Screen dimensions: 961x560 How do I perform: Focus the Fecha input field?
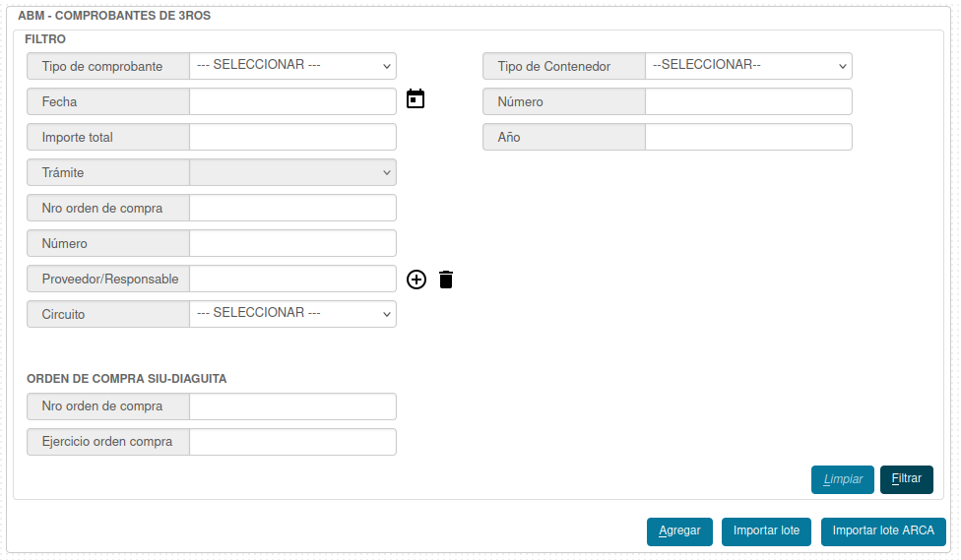[x=292, y=101]
